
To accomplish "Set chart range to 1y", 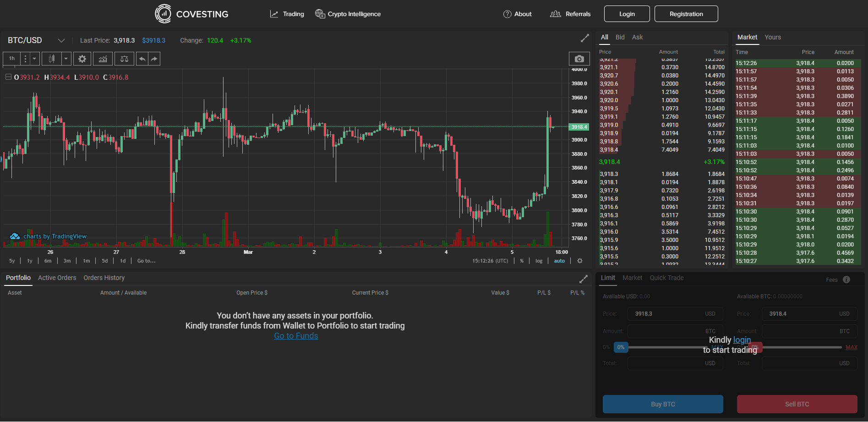I will (30, 261).
